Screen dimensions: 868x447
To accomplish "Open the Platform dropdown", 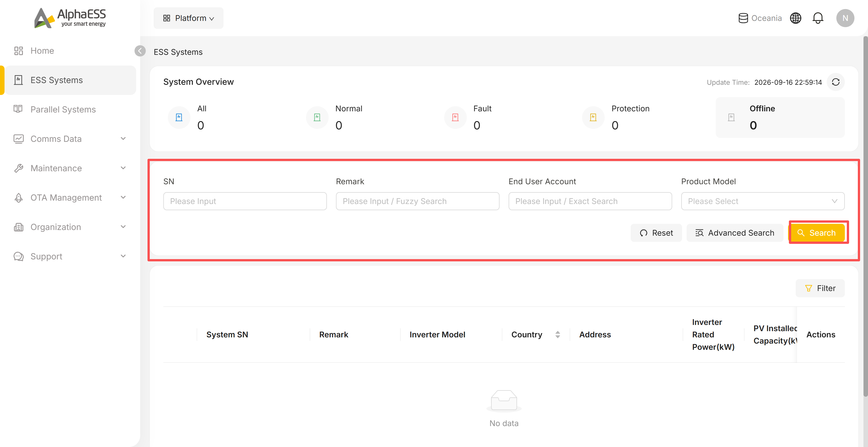I will coord(188,18).
